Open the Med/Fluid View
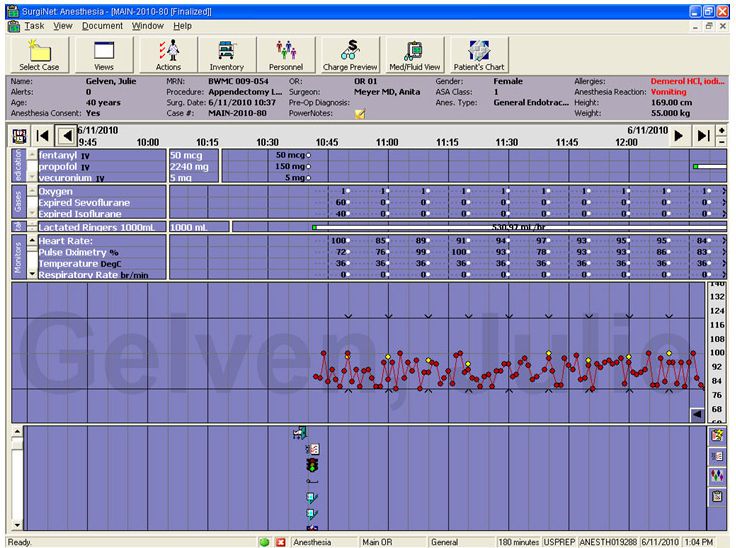 click(414, 55)
